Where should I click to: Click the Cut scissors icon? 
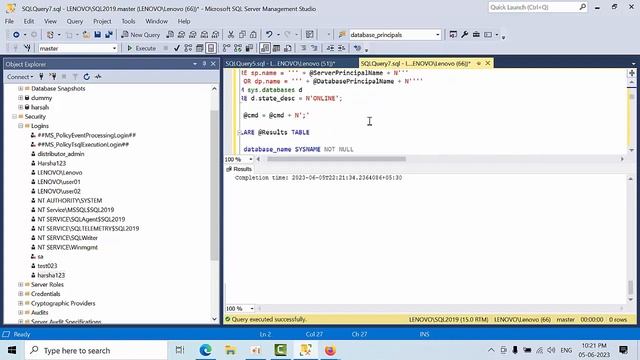pos(231,35)
